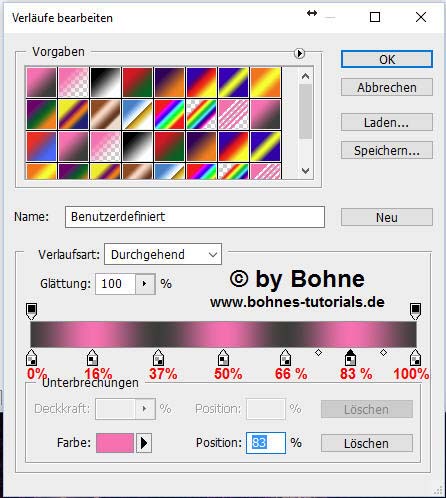446x498 pixels.
Task: Click into the Name text field
Action: click(x=195, y=217)
